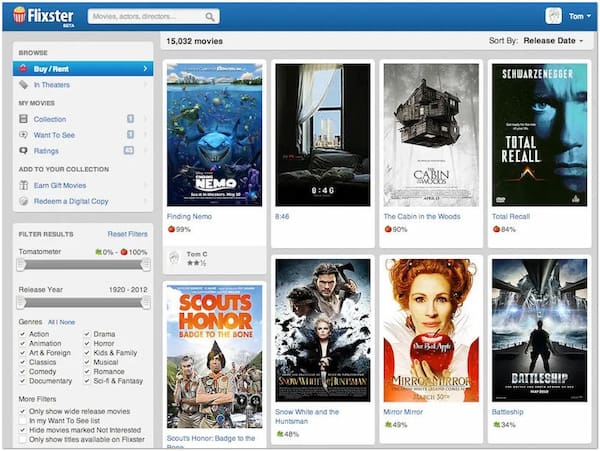The image size is (600, 451).
Task: Click the Buy/Rent tomato icon
Action: click(x=23, y=68)
